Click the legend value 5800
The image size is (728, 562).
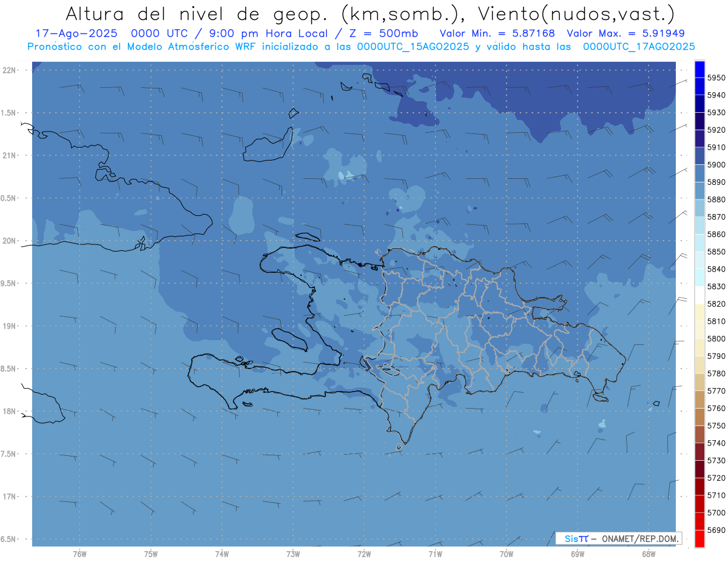click(x=716, y=338)
